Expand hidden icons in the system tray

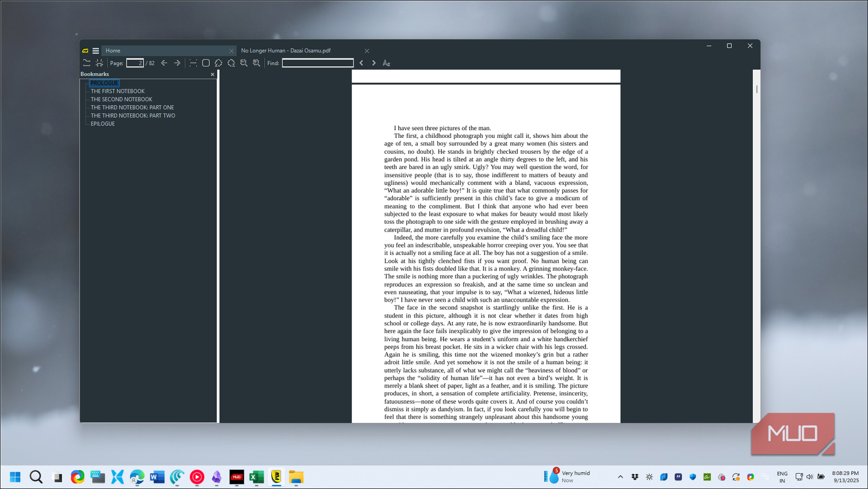pyautogui.click(x=620, y=477)
